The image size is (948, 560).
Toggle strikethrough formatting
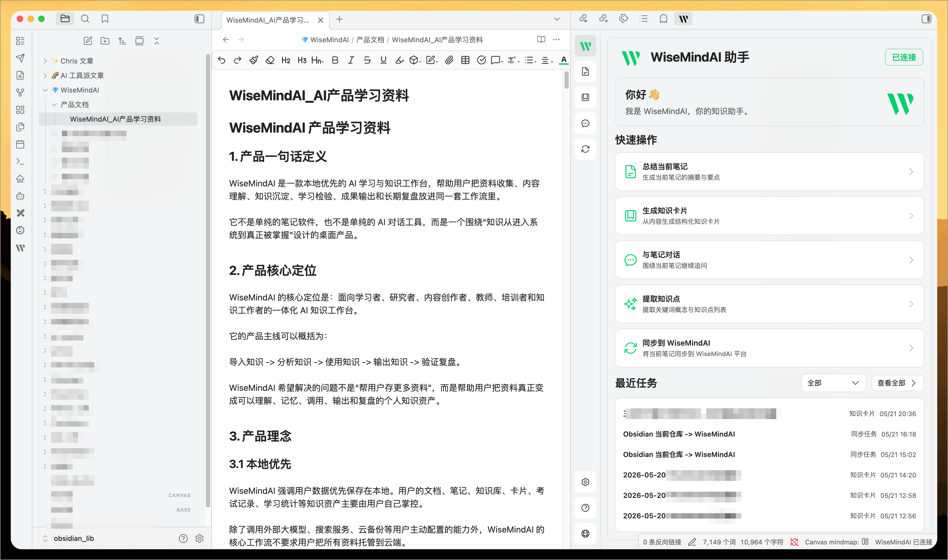click(x=367, y=60)
